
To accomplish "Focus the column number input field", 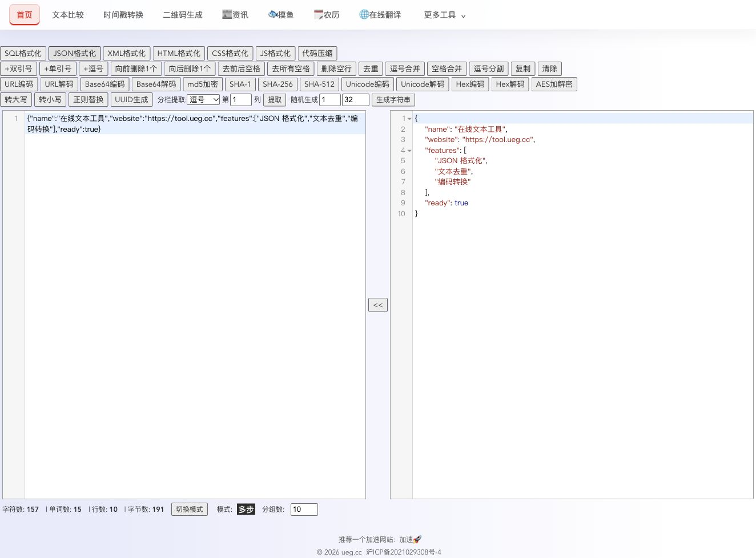I will coord(241,99).
